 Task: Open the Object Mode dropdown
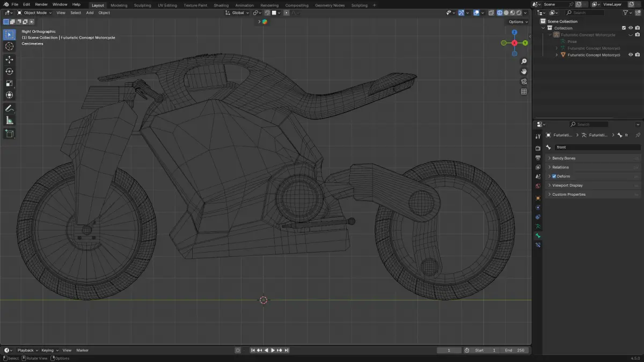click(x=35, y=13)
